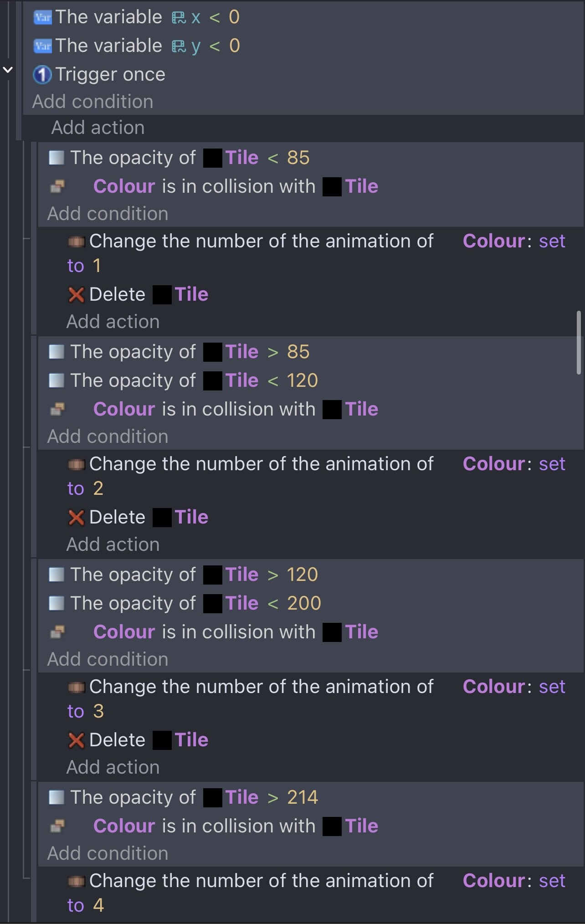Click Add action below the top conditions
The image size is (585, 924).
98,128
